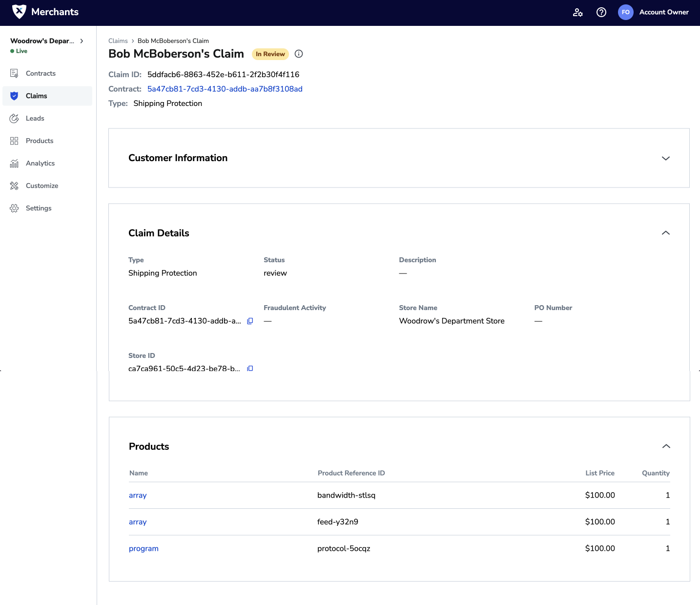Expand the Customer Information section

pos(665,158)
